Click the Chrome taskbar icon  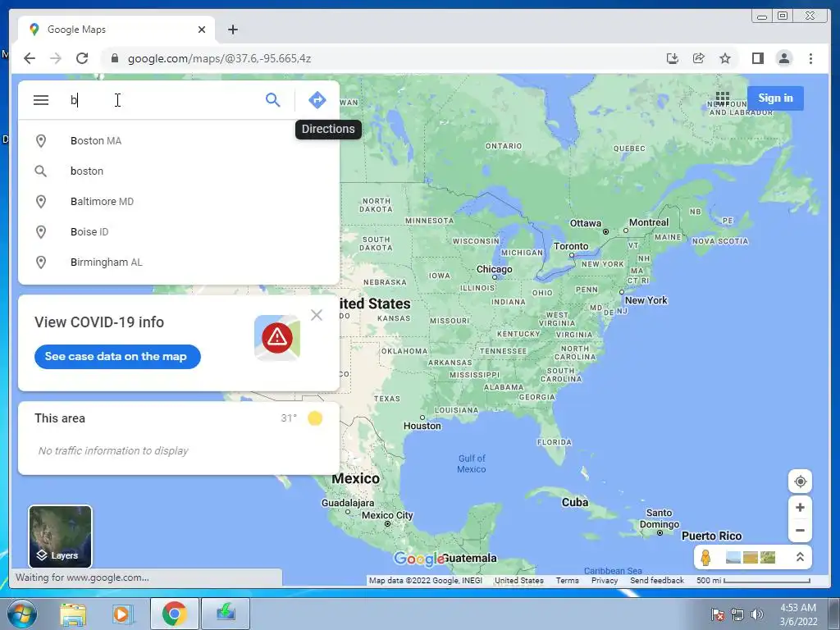click(174, 614)
